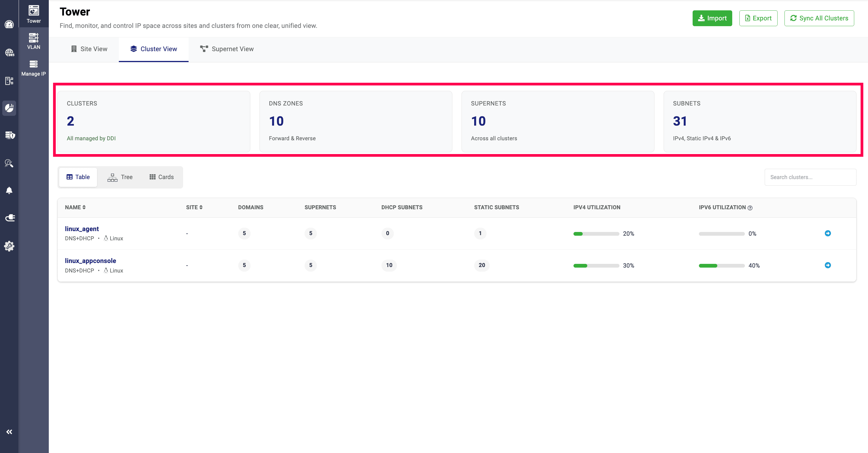Open the DNS globe icon in sidebar
The image size is (868, 453).
[9, 53]
